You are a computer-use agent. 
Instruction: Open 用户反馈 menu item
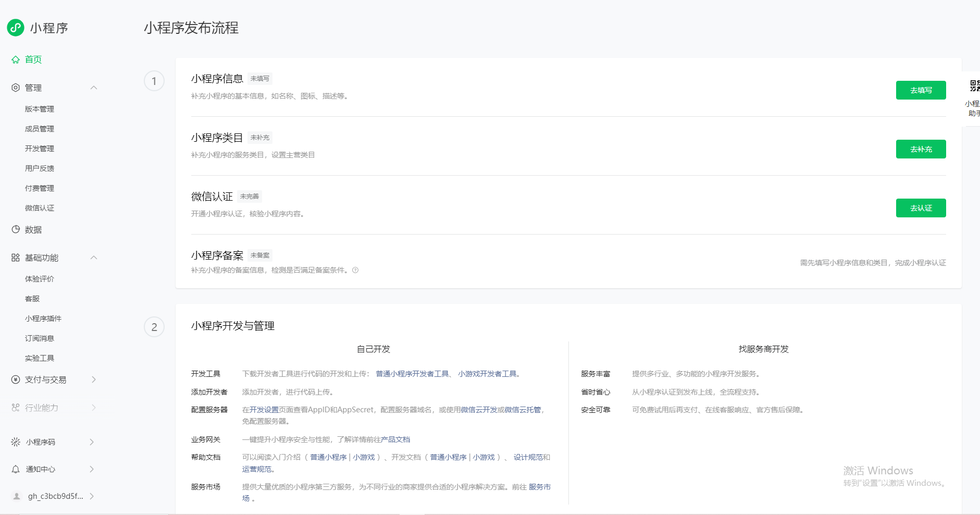[x=40, y=168]
